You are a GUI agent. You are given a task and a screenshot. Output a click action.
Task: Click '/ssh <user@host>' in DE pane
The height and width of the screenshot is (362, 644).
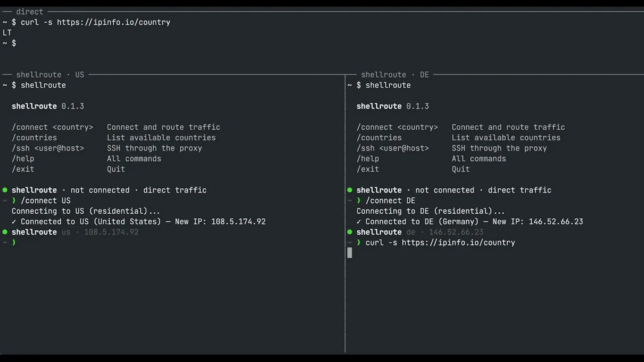(x=393, y=148)
